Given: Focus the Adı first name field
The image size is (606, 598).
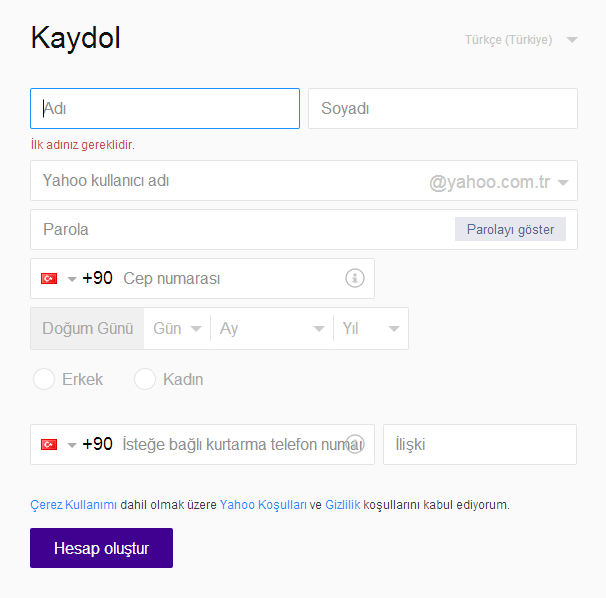Looking at the screenshot, I should [x=165, y=108].
